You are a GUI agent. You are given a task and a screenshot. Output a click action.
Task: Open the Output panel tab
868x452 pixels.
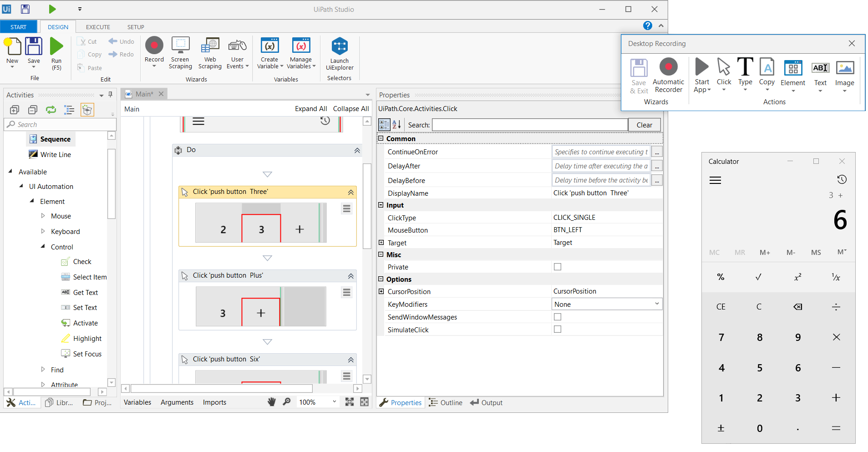click(487, 402)
